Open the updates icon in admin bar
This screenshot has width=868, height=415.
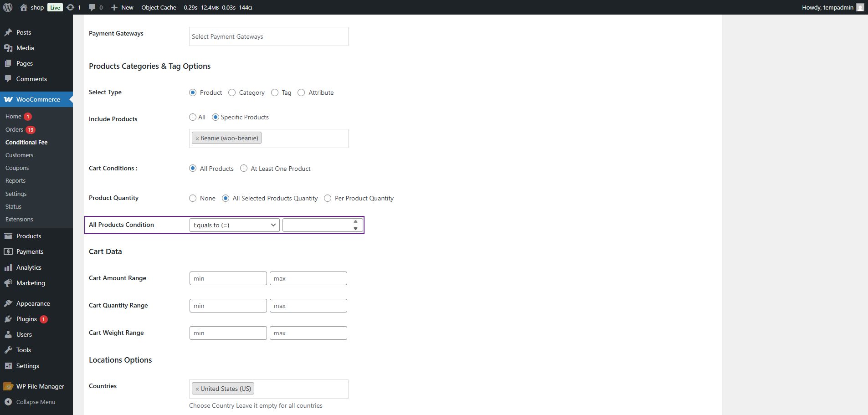pos(70,7)
